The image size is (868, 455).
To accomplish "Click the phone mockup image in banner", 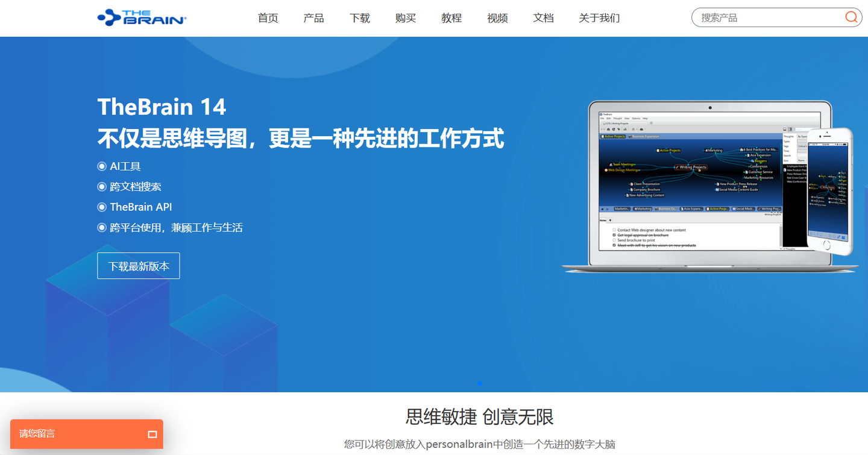I will click(x=831, y=190).
